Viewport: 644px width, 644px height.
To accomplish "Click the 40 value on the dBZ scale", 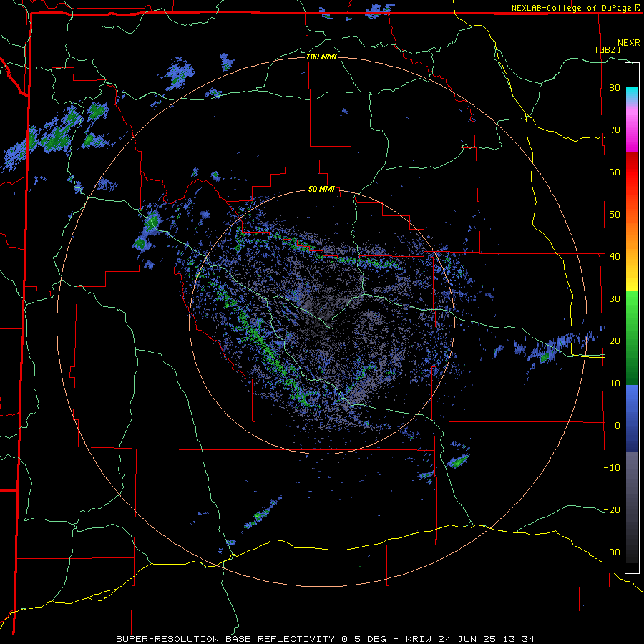I will (x=615, y=257).
